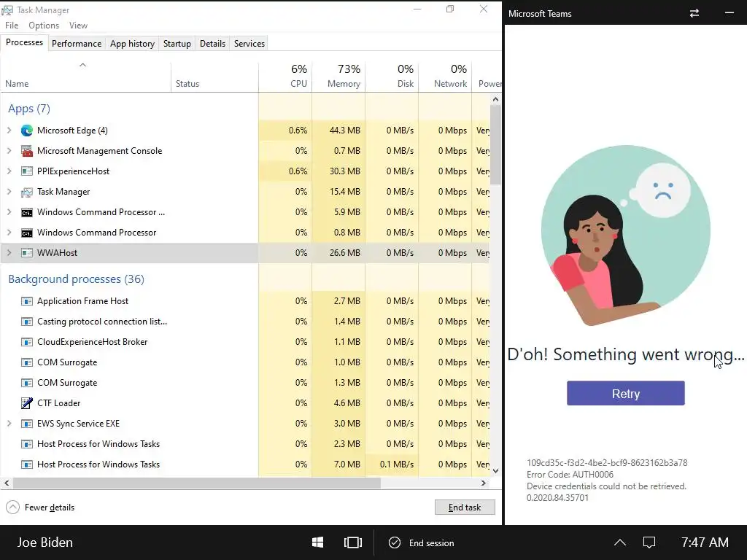Expand the EWS Sync Service EXE row

pos(9,424)
